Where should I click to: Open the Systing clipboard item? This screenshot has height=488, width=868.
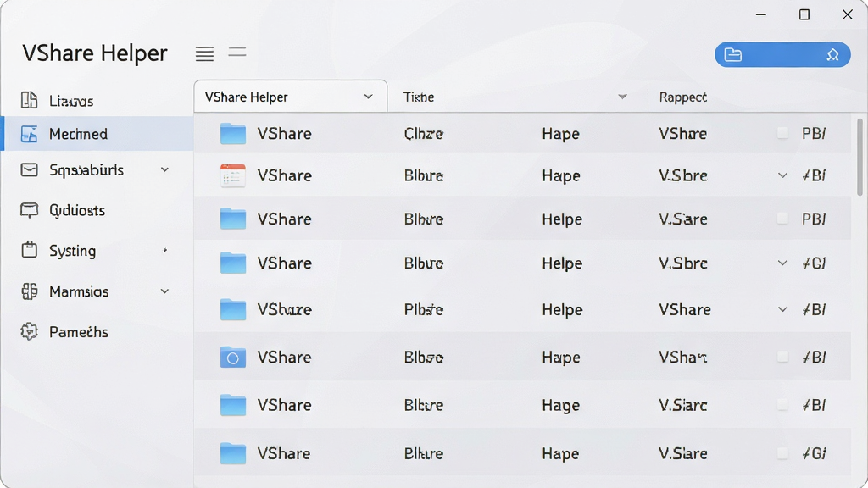click(97, 251)
